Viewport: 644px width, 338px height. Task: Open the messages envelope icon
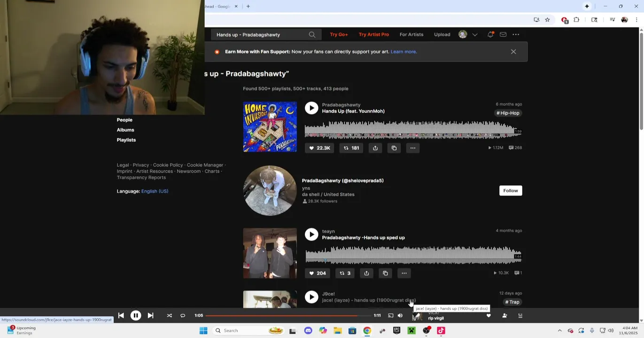pyautogui.click(x=503, y=34)
